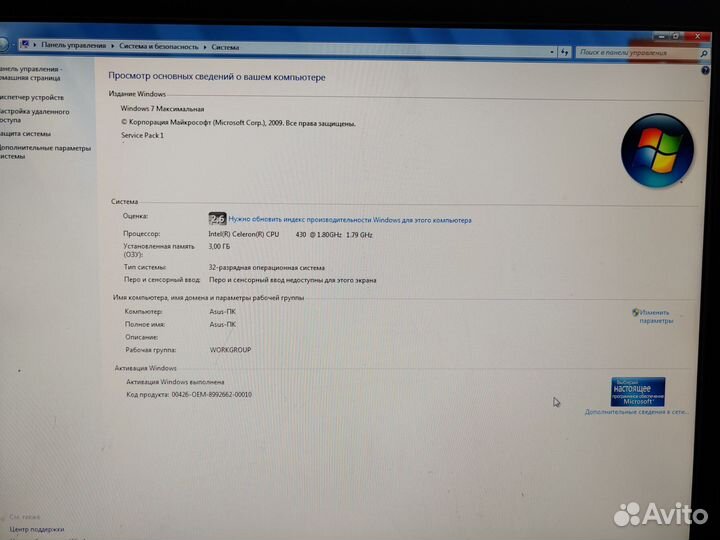Click '32-разрядная операционная система' text
This screenshot has height=540, width=720.
[x=267, y=267]
